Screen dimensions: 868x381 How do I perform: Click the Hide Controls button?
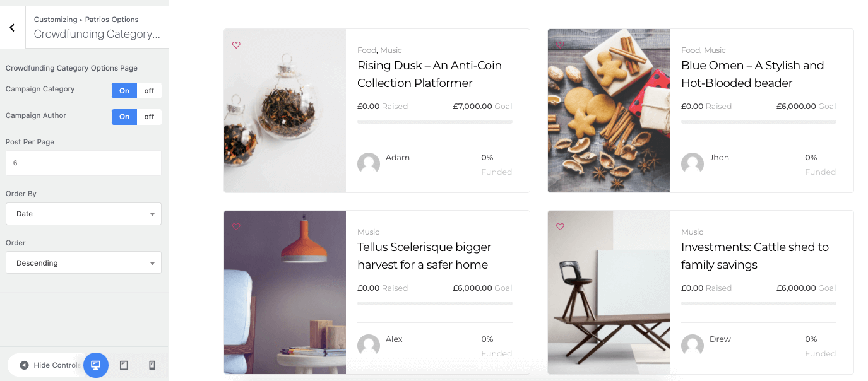tap(49, 365)
